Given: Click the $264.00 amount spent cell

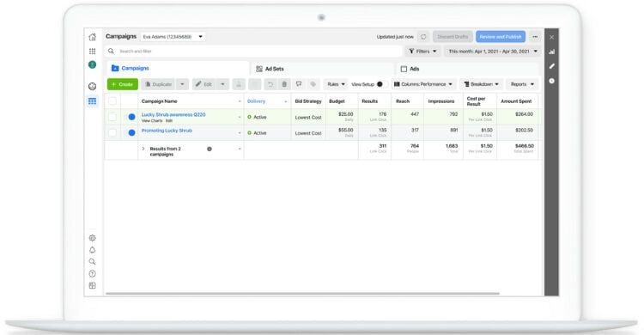Looking at the screenshot, I should coord(524,114).
